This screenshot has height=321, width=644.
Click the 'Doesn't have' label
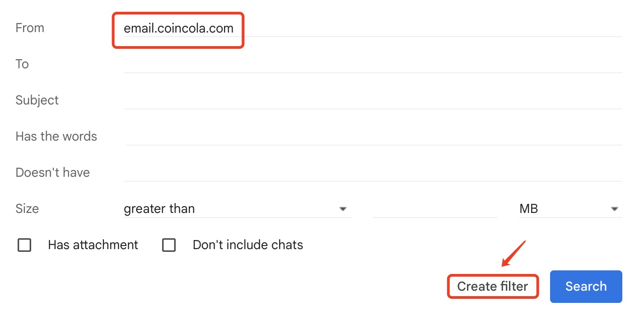(52, 173)
